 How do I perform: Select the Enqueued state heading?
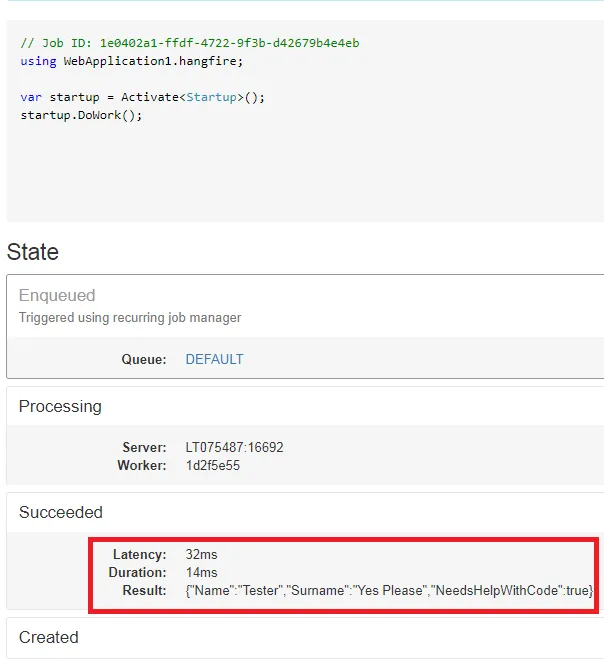pos(57,296)
